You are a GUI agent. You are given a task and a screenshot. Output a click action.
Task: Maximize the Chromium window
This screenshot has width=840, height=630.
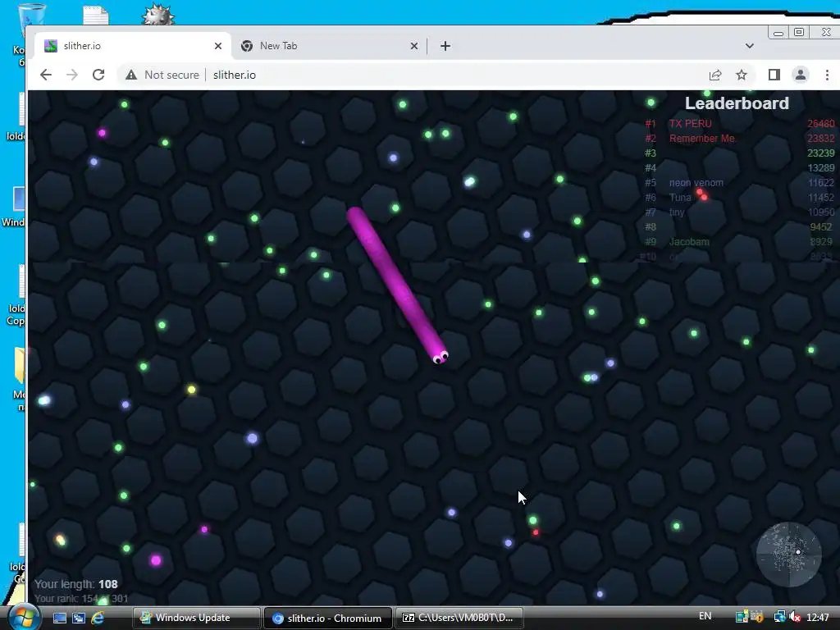pyautogui.click(x=799, y=32)
